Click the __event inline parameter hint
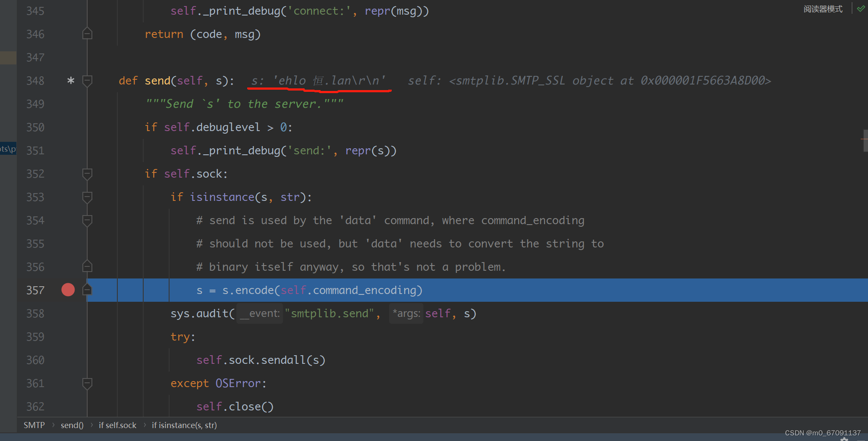The image size is (868, 441). [x=259, y=313]
